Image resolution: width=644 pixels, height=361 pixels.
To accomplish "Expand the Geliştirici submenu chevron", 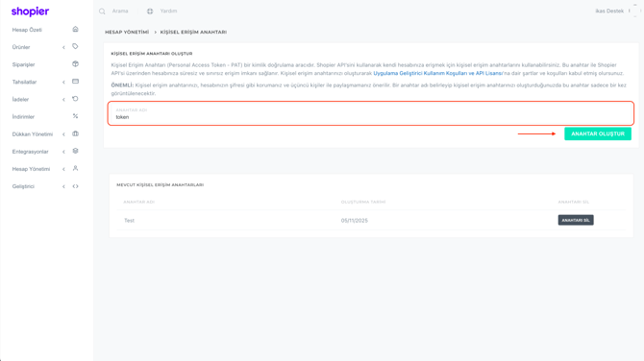I will point(63,186).
